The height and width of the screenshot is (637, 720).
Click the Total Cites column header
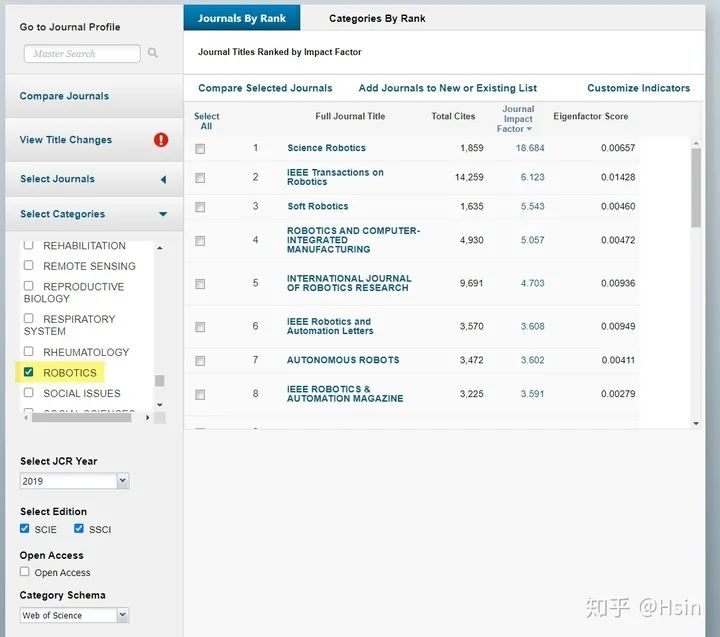pyautogui.click(x=453, y=116)
